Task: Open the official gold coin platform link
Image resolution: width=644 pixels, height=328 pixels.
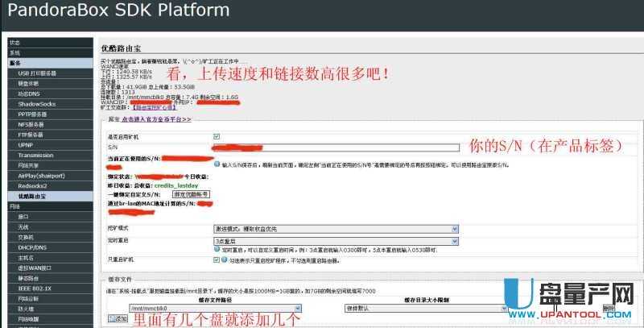Action: (156, 119)
